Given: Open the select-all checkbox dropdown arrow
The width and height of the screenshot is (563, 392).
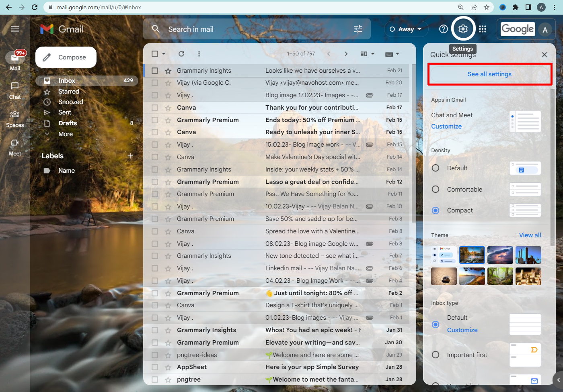Looking at the screenshot, I should pos(164,54).
